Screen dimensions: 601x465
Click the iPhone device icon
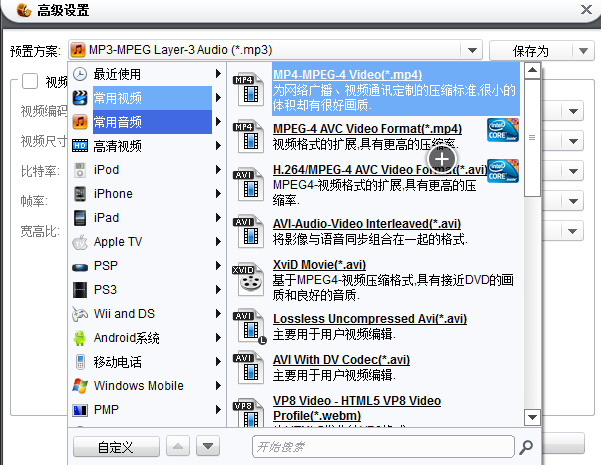80,194
